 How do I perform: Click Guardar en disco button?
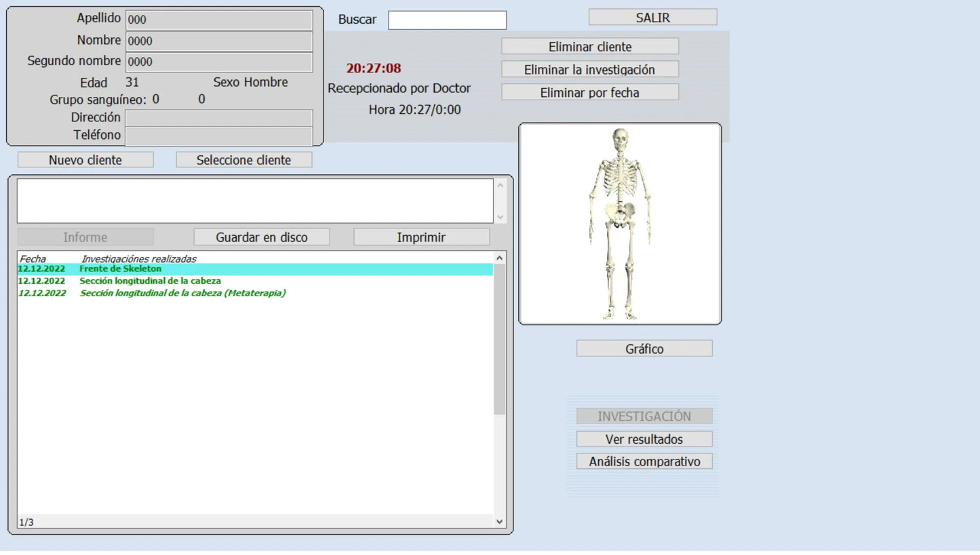[261, 238]
